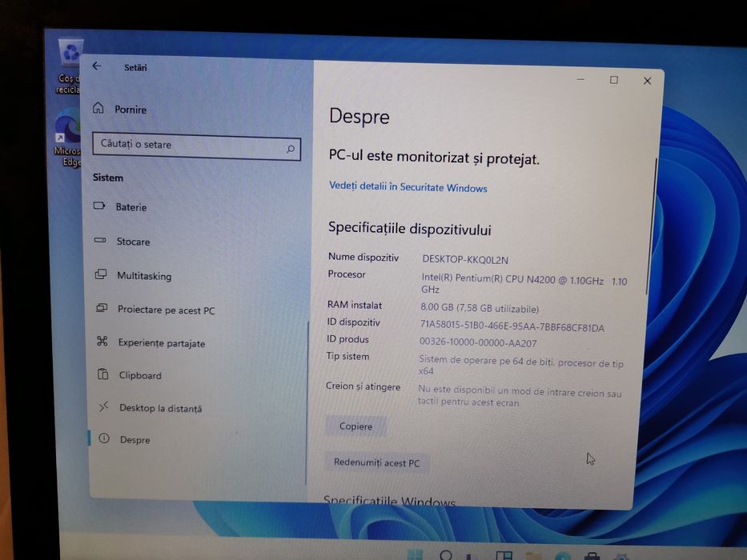Click the 'Despre' page heading

359,117
